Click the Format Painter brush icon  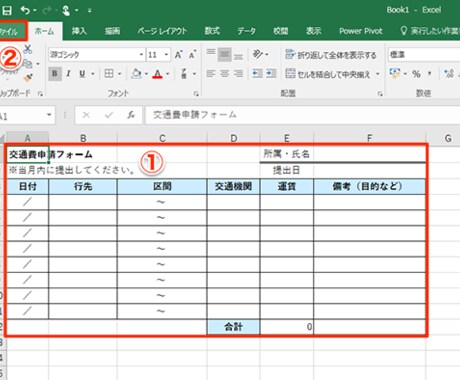pyautogui.click(x=28, y=78)
